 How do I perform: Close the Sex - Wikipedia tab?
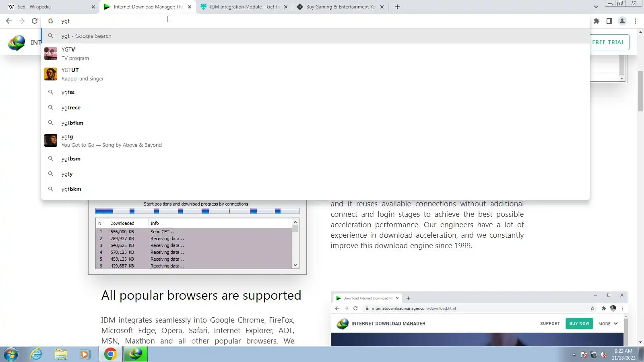point(93,7)
